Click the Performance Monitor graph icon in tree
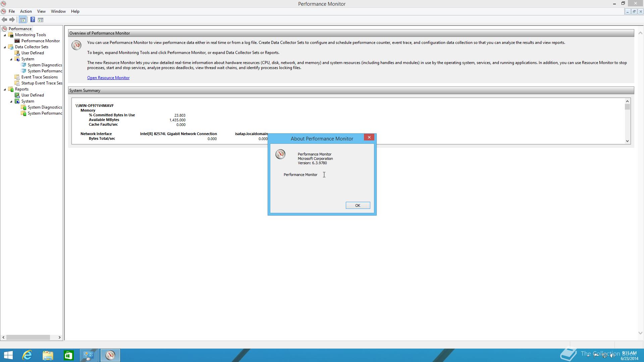Viewport: 644px width, 362px height. point(17,41)
